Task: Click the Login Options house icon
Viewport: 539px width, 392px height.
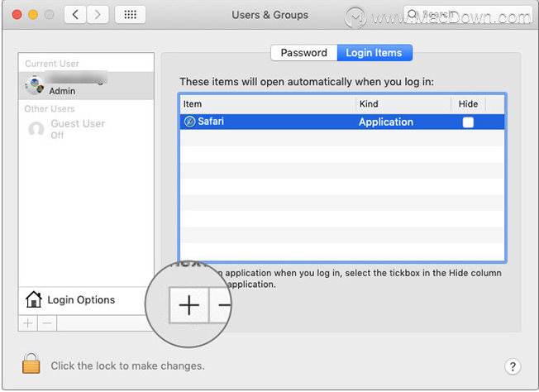Action: (x=33, y=299)
